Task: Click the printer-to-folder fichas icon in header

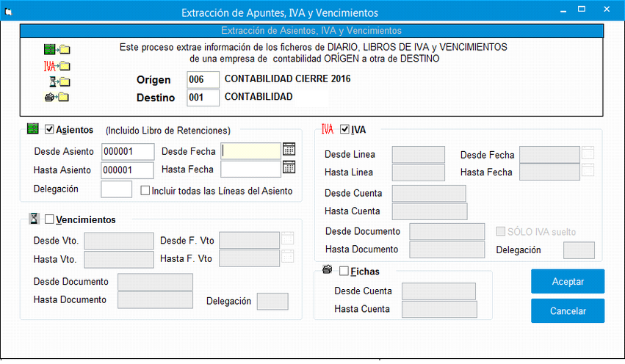Action: 57,97
